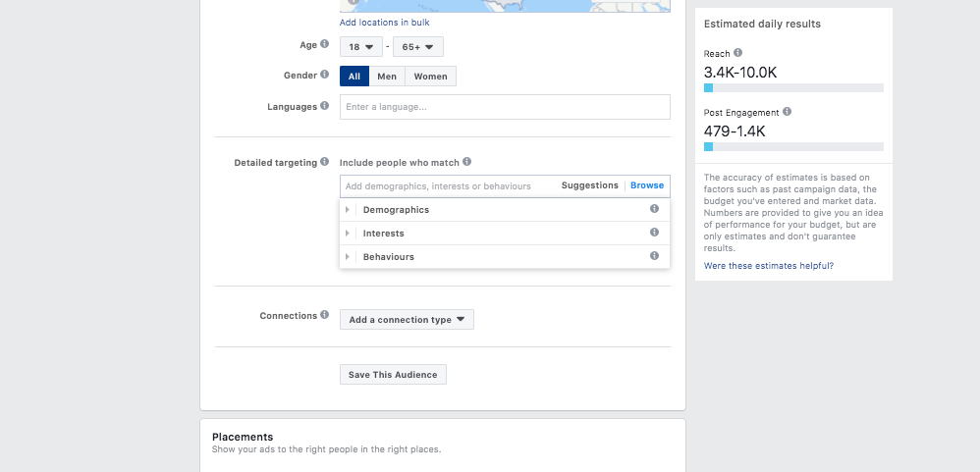This screenshot has width=980, height=472.
Task: Switch to the Suggestions tab
Action: (589, 185)
